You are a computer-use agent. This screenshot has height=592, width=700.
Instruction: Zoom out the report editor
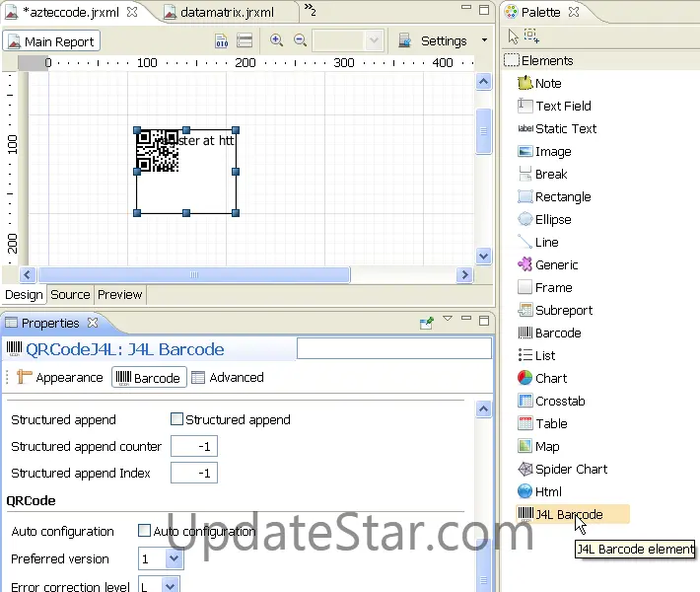click(x=300, y=40)
